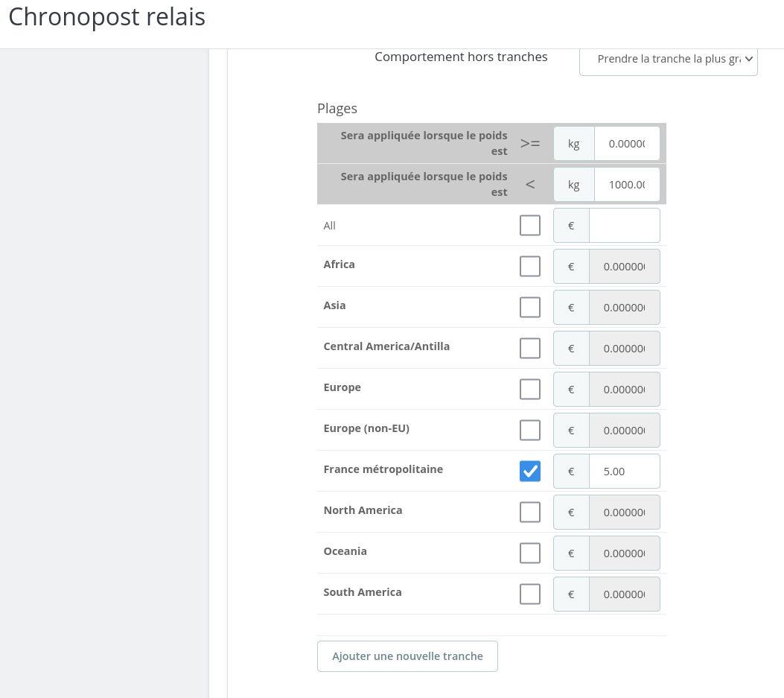Open the Comportement hors tranches dropdown
Screen dimensions: 784x698
click(x=668, y=60)
